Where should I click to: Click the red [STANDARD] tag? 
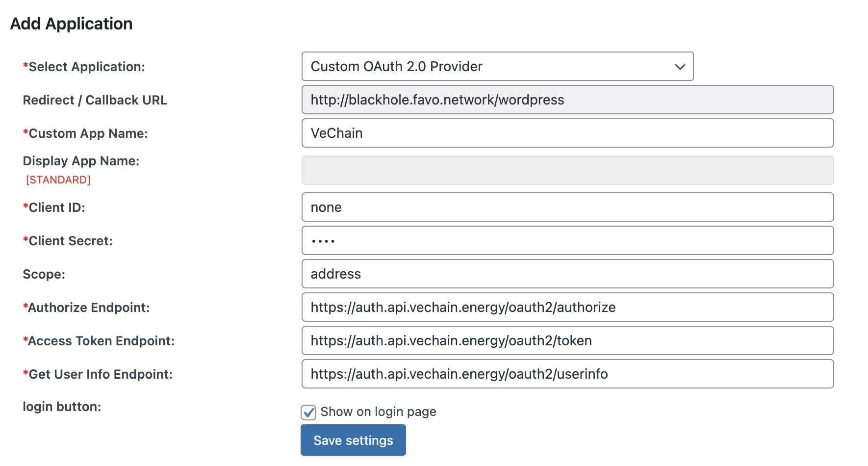(x=58, y=180)
